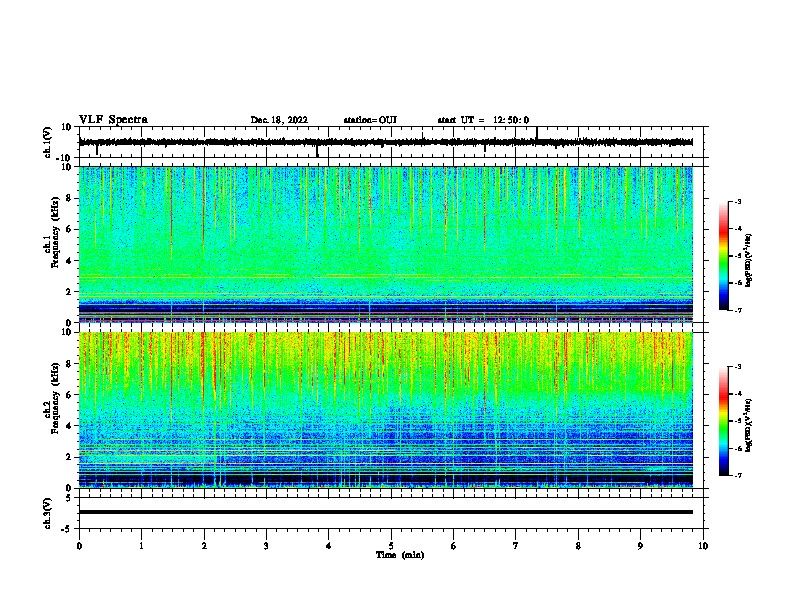Click the "8" kHz tick on ch.2 frequency axis
This screenshot has height=612, width=792.
(x=69, y=364)
